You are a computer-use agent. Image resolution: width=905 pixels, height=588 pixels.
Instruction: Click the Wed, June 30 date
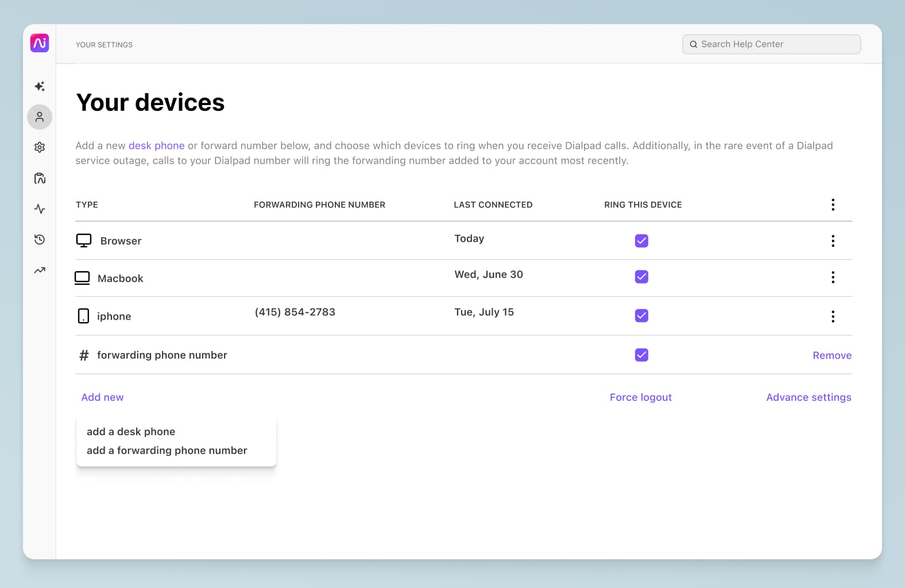489,274
